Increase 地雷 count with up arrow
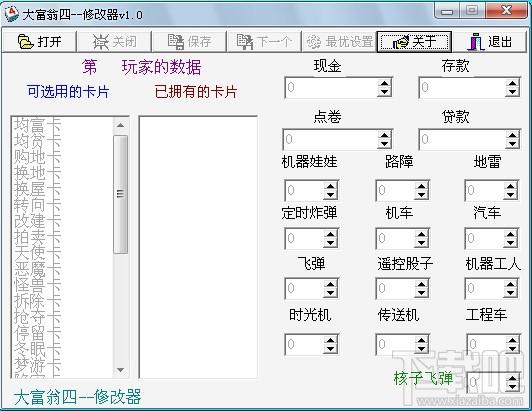532x411 pixels. (x=510, y=186)
